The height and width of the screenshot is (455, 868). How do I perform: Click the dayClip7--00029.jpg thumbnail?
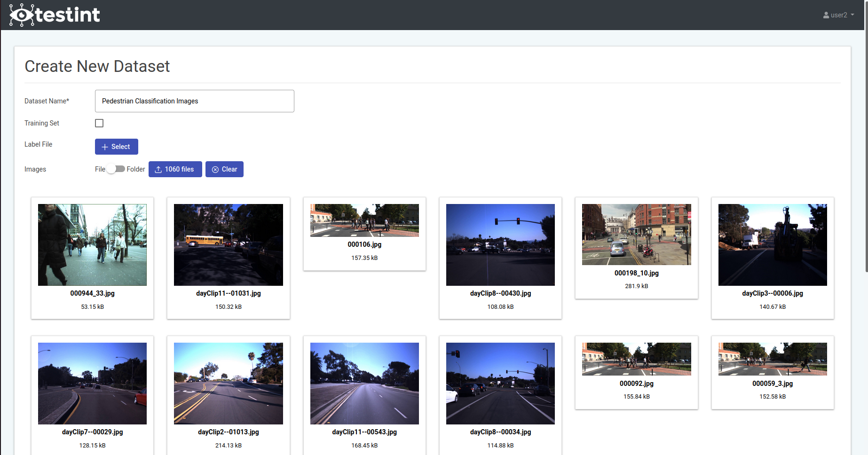pos(92,384)
